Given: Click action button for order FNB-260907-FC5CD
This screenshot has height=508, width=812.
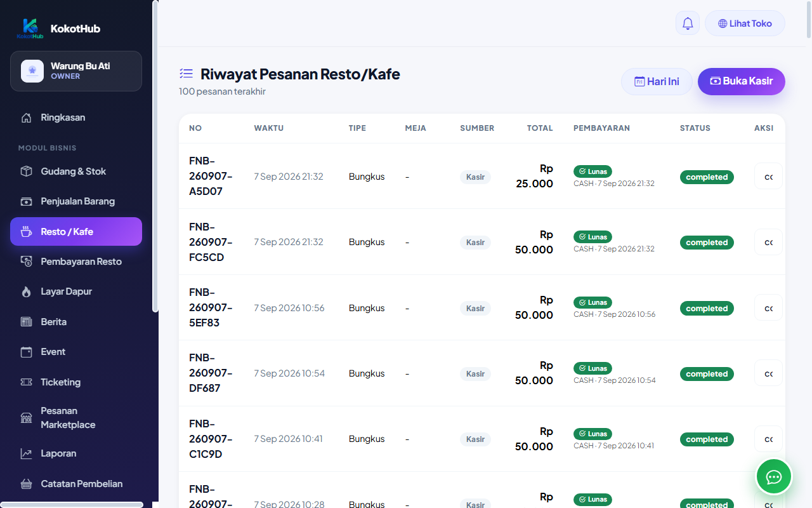Looking at the screenshot, I should point(768,242).
